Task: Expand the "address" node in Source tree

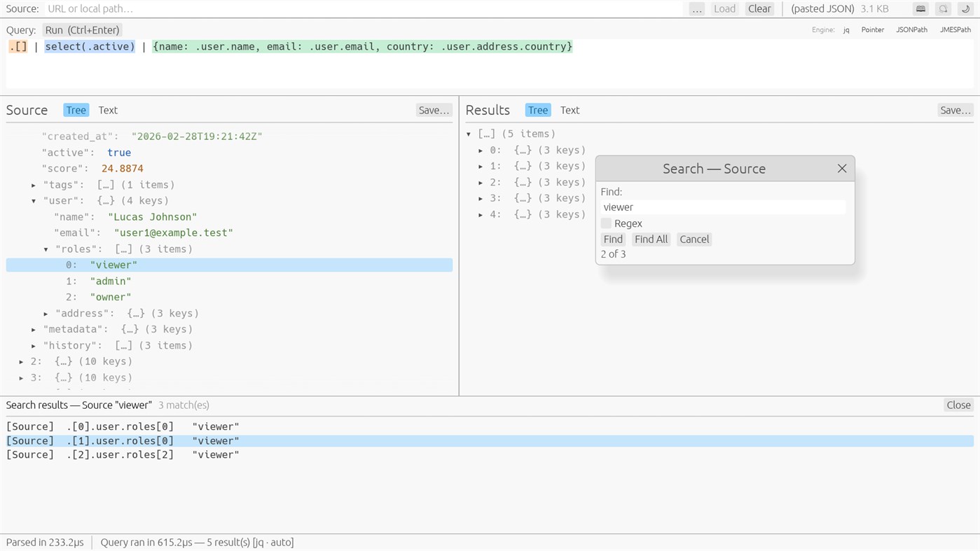Action: pyautogui.click(x=46, y=314)
